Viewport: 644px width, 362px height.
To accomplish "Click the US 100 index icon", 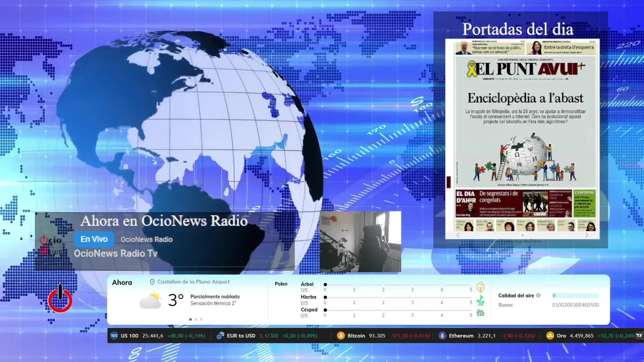I will [114, 335].
